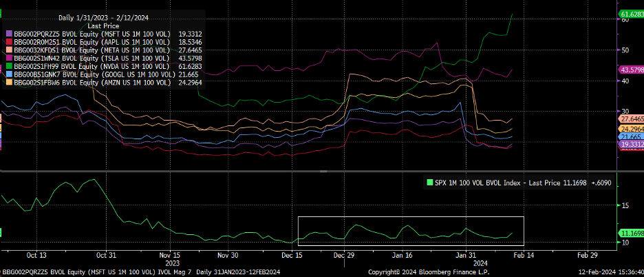Click the 50 tick label on upper y-axis
The height and width of the screenshot is (277, 644).
point(626,50)
